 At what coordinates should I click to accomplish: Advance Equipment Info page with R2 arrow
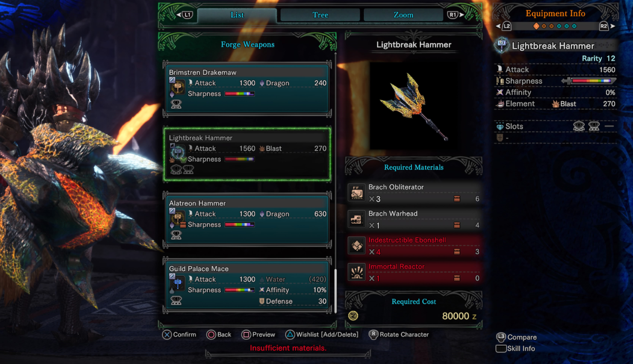pyautogui.click(x=607, y=26)
